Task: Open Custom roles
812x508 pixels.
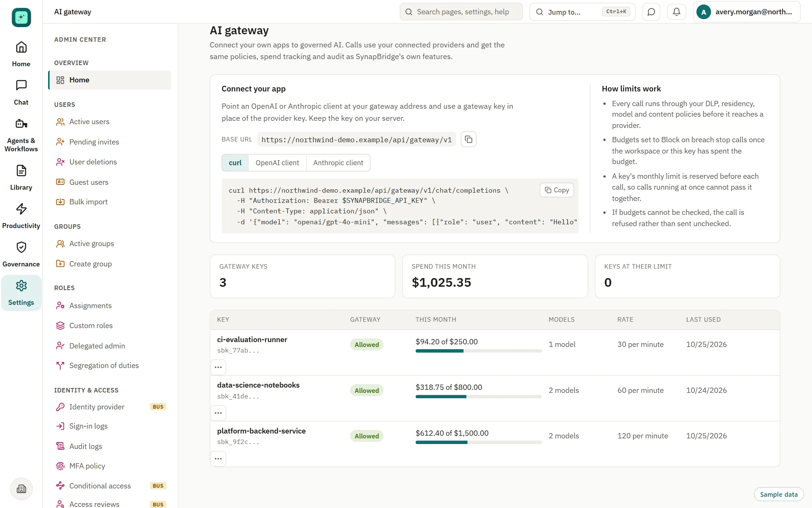Action: (109, 325)
